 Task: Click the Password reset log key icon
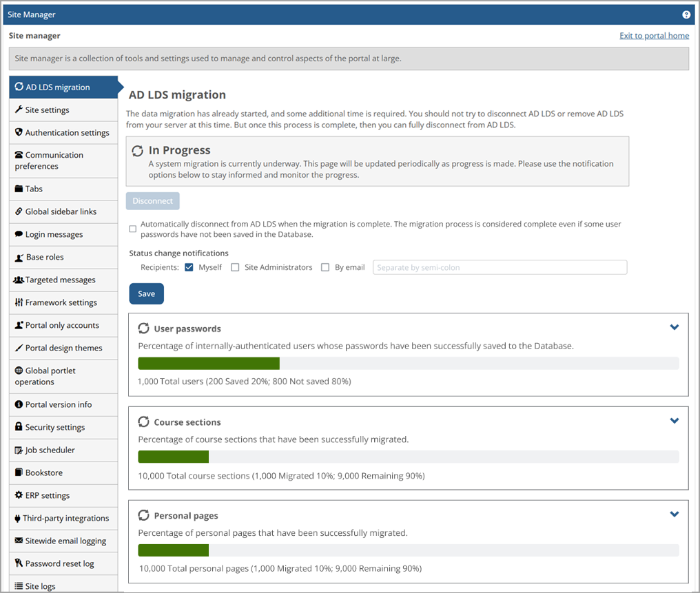(19, 563)
